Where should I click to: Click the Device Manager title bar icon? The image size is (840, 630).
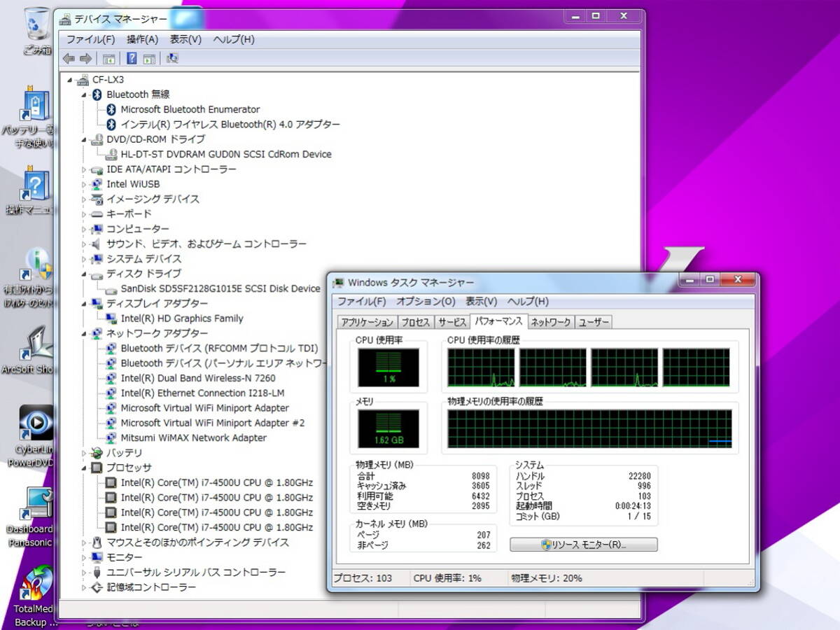click(x=66, y=19)
